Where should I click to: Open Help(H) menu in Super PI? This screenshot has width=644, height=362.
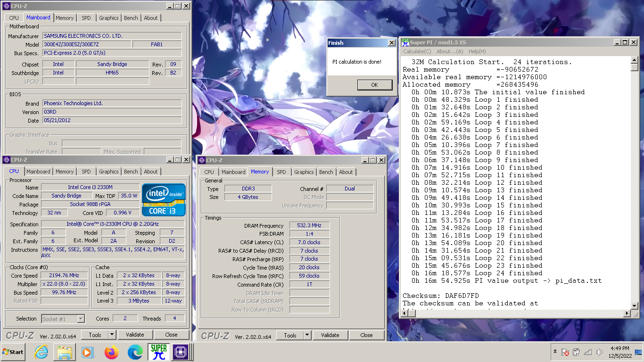coord(477,51)
